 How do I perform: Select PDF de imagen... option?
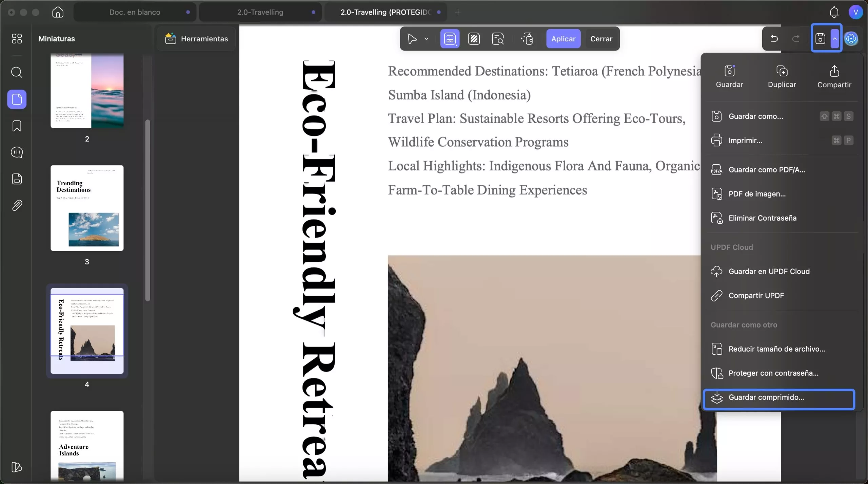point(782,194)
